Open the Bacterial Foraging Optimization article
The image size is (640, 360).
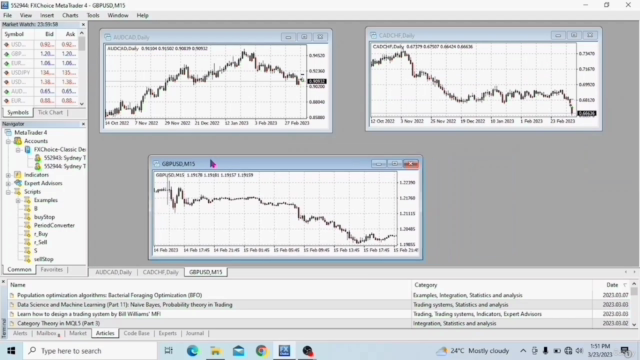[109, 295]
